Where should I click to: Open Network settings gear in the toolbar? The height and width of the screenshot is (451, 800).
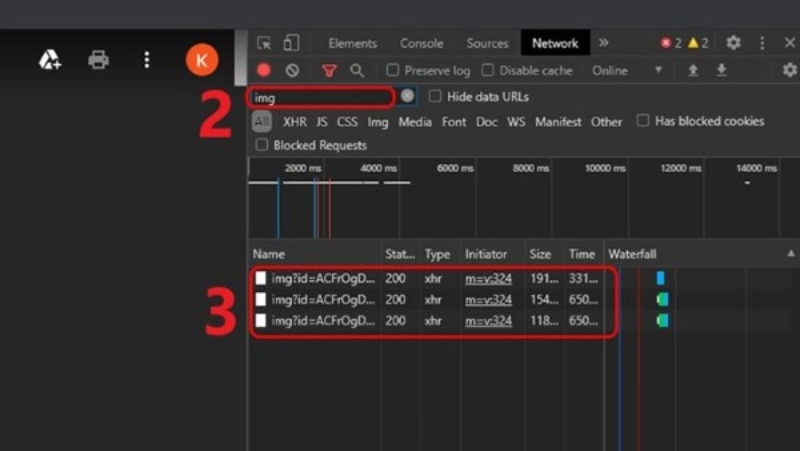click(790, 70)
